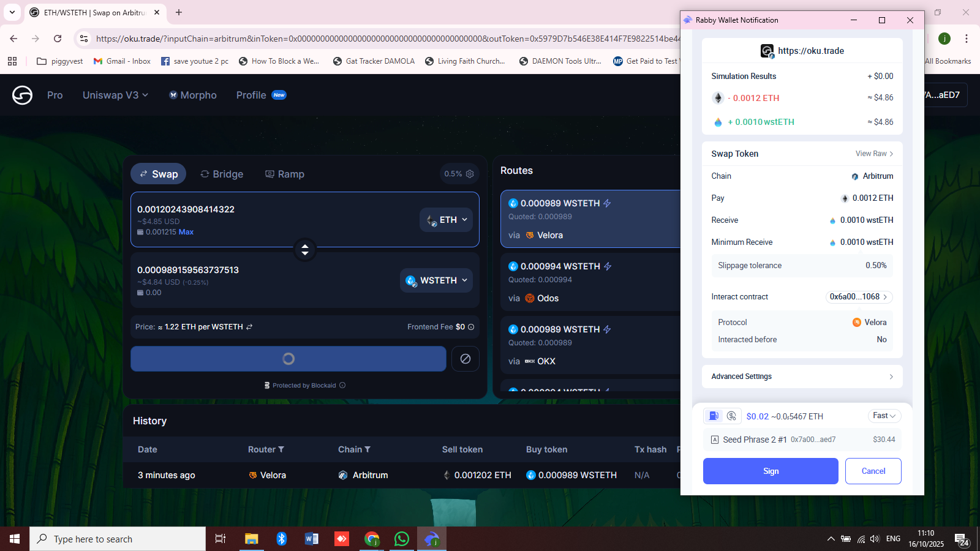The height and width of the screenshot is (551, 980).
Task: Open the WSTETH output token dropdown
Action: tap(439, 280)
